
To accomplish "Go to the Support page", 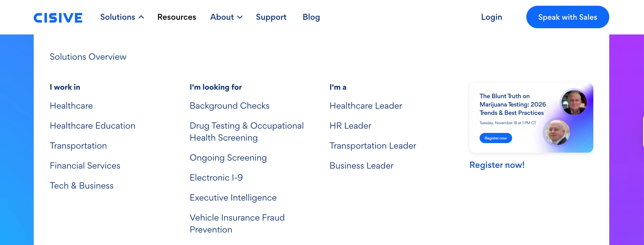I will (271, 17).
